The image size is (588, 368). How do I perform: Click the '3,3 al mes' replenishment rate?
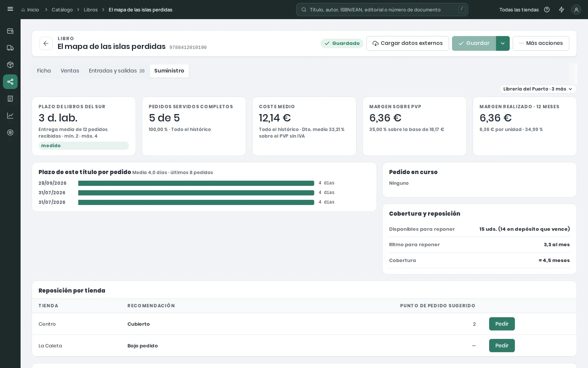(557, 245)
